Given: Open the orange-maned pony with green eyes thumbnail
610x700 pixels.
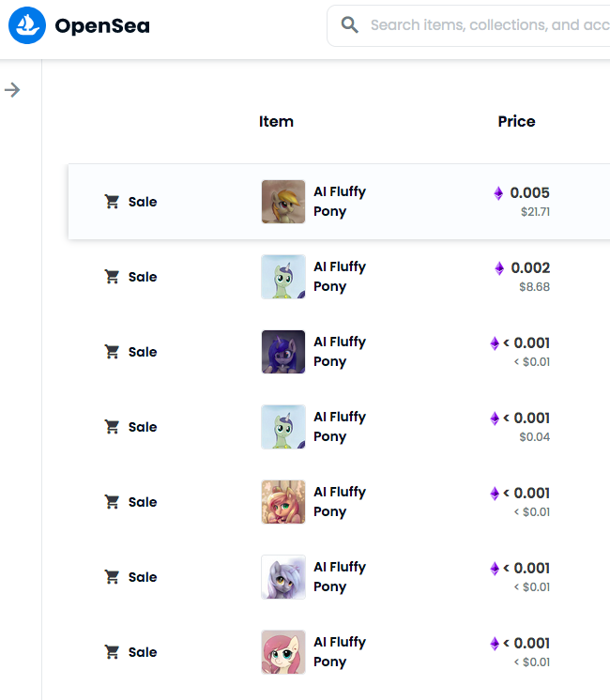Looking at the screenshot, I should 283,502.
